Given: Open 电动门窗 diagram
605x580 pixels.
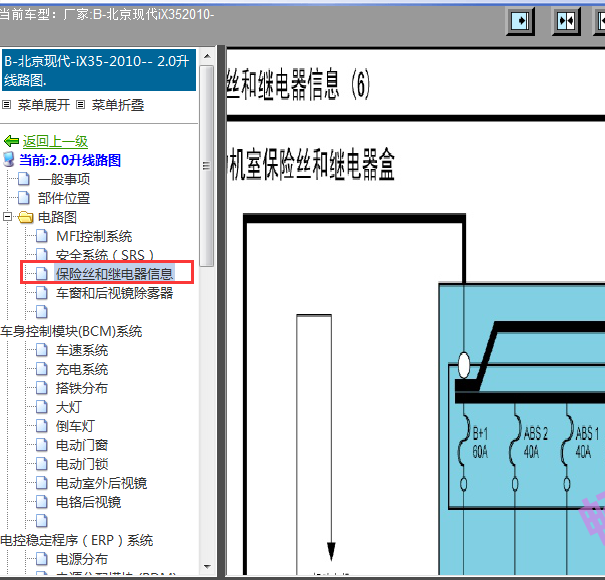Looking at the screenshot, I should coord(82,445).
